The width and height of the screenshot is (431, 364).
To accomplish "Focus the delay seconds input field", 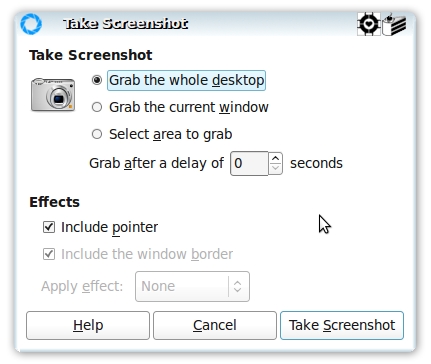I will (249, 163).
